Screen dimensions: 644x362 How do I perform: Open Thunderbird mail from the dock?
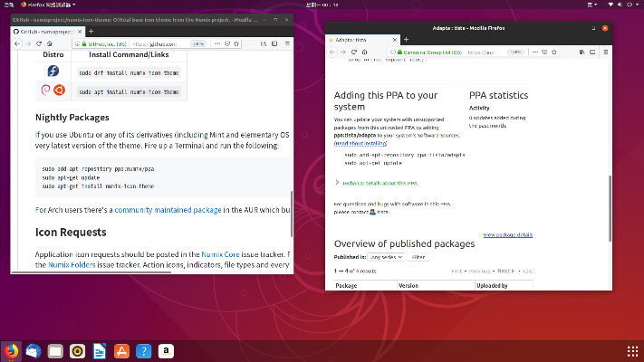[x=33, y=351]
